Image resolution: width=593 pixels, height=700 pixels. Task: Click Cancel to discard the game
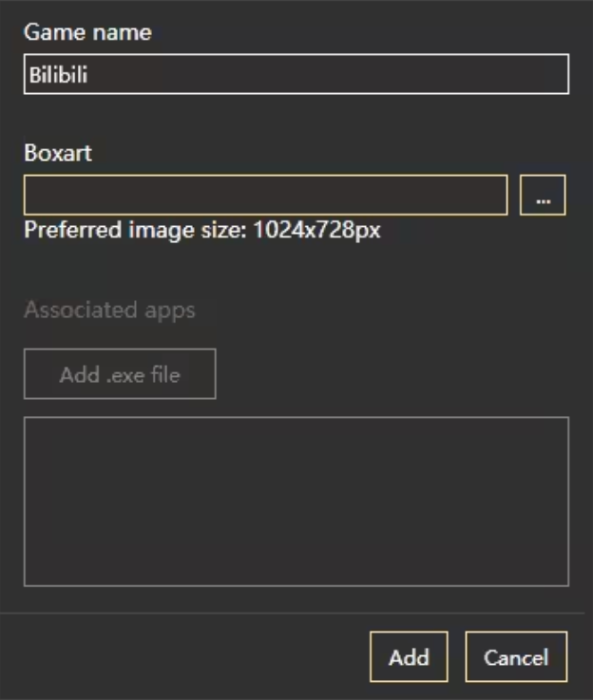(x=516, y=656)
